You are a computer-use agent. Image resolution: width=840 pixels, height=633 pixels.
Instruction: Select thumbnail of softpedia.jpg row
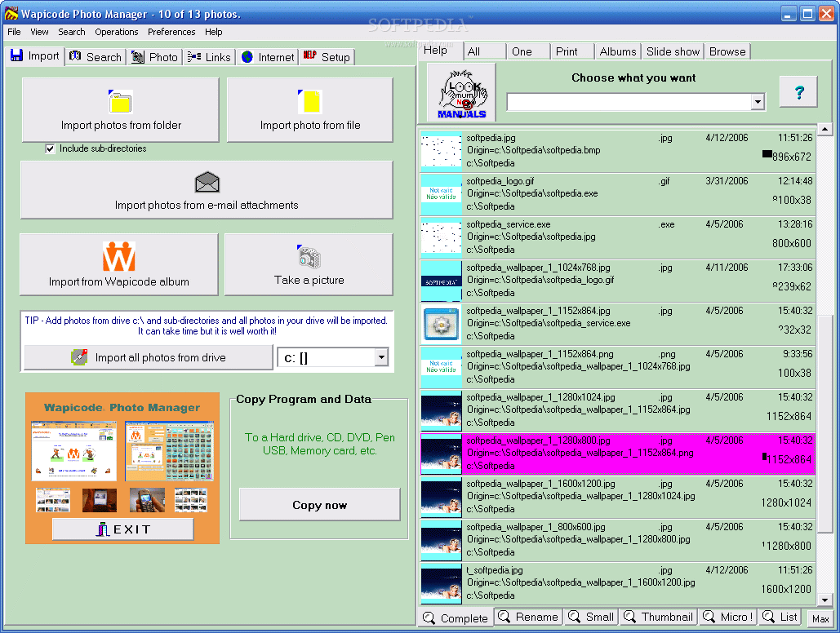pyautogui.click(x=441, y=150)
